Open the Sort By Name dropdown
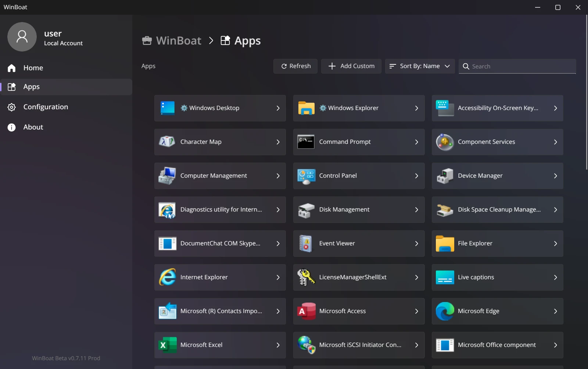Image resolution: width=588 pixels, height=369 pixels. (x=420, y=66)
